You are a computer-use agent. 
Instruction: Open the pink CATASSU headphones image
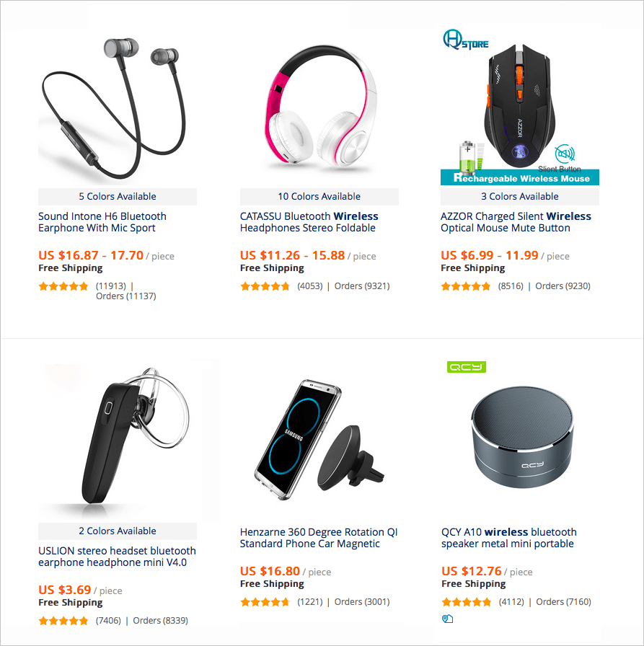(319, 108)
